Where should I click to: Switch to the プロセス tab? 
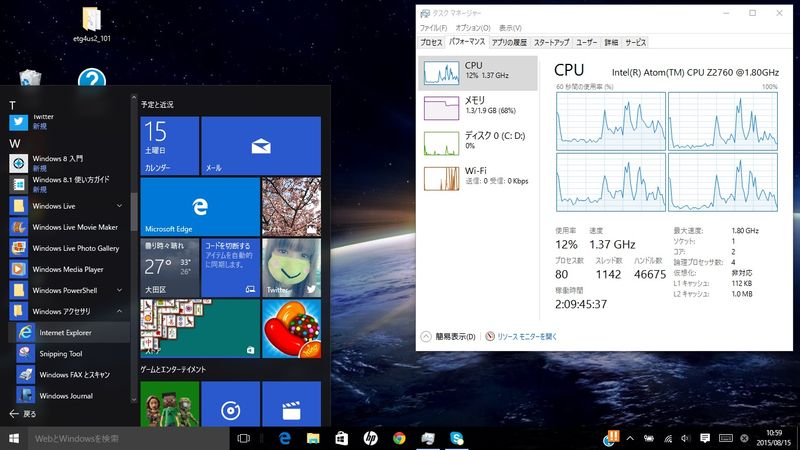coord(431,42)
